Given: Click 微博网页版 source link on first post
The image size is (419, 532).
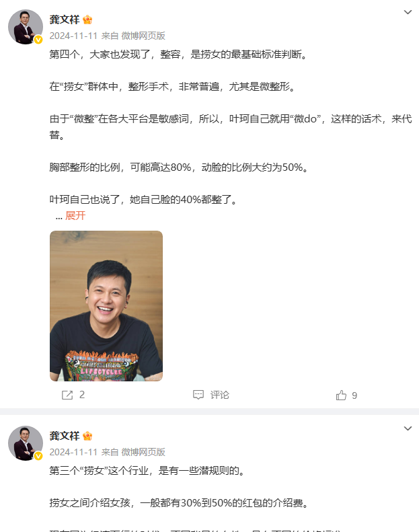Looking at the screenshot, I should [x=143, y=36].
